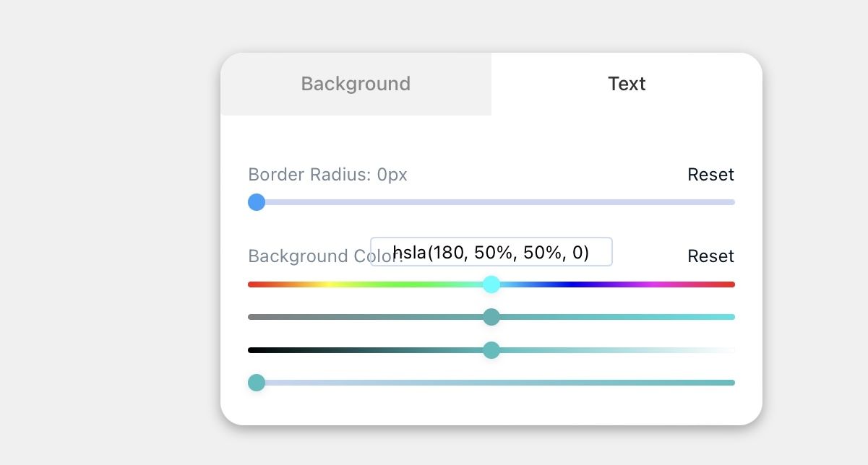868x465 pixels.
Task: Reset the Background Color value
Action: 710,256
